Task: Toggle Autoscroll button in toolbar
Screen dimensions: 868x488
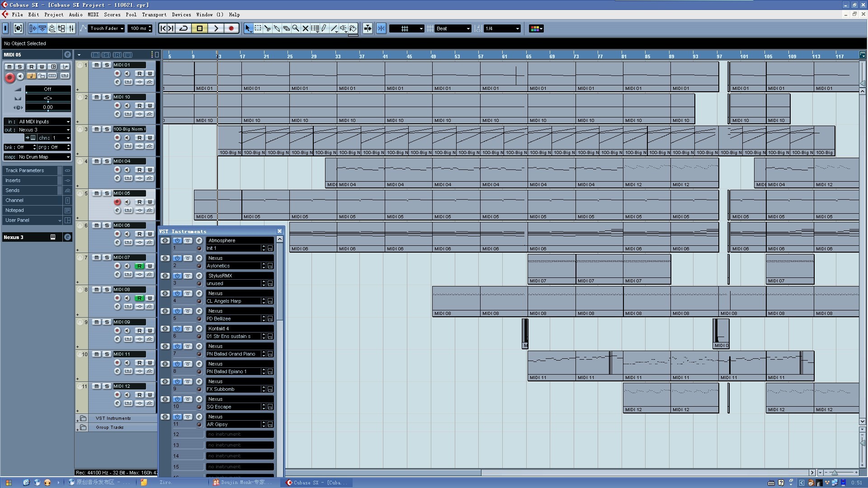Action: coord(368,28)
